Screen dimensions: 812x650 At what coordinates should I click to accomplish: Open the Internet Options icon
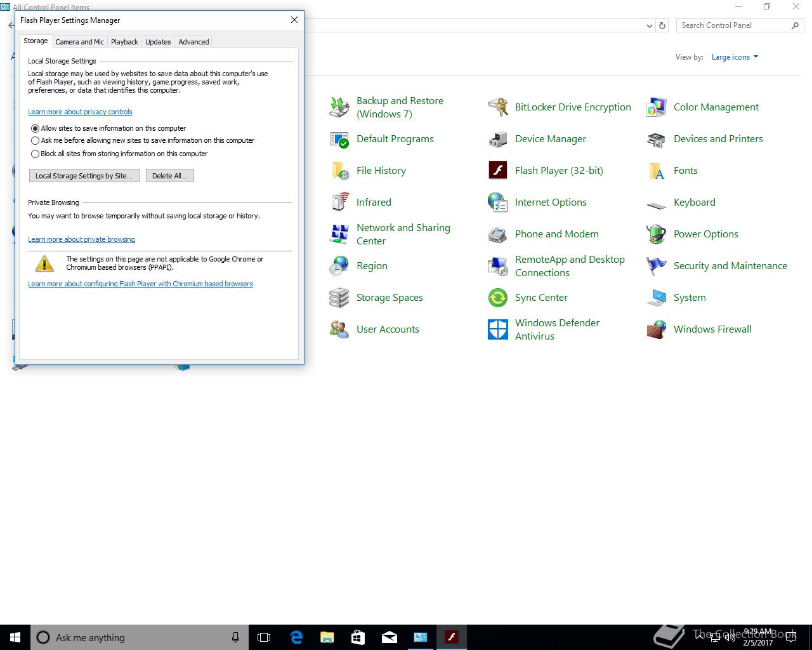(498, 202)
